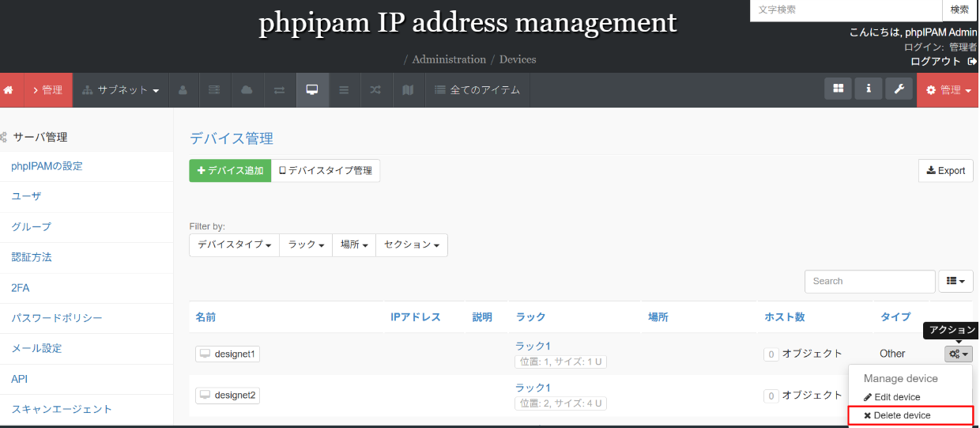Screen dimensions: 980x428
Task: Click the サーバ管理 sidebar heading
Action: coord(40,137)
